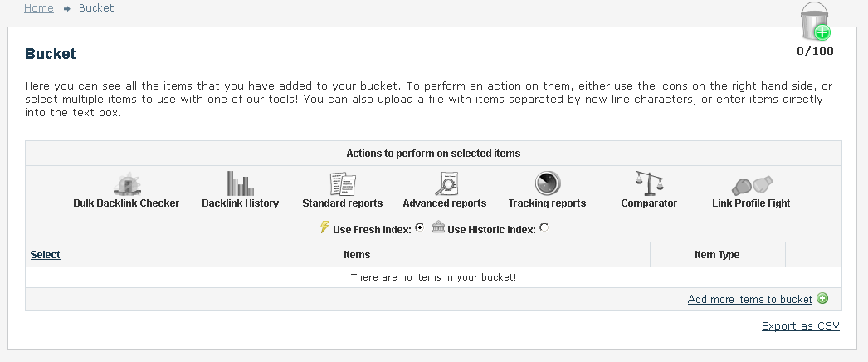Click the Select column header link
The height and width of the screenshot is (362, 868).
(x=45, y=255)
